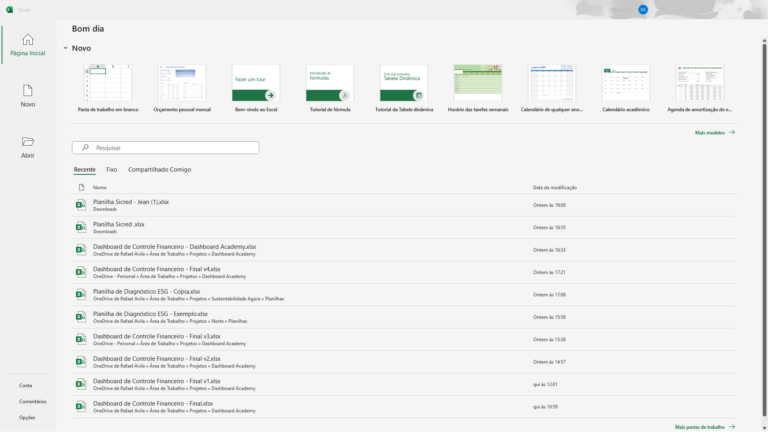Click Excel file icon for Planilha Sicred - Jean (1).xlsx
Image resolution: width=768 pixels, height=432 pixels.
[81, 205]
